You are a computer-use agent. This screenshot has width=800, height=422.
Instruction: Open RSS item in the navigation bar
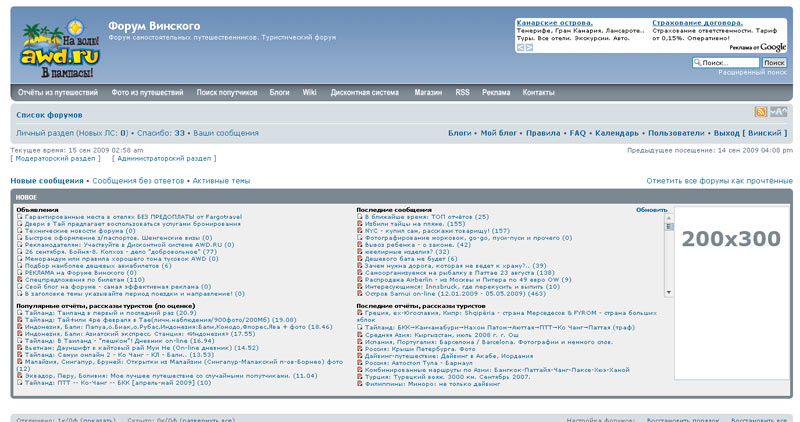click(x=462, y=92)
